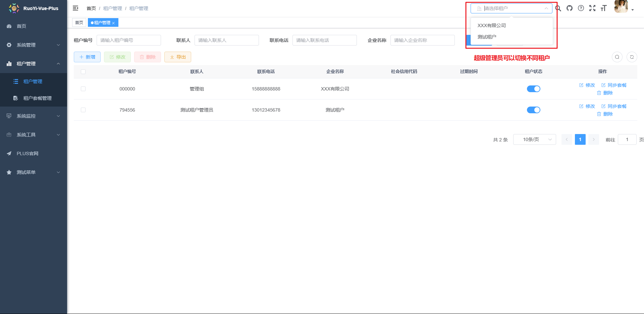The width and height of the screenshot is (644, 314).
Task: Collapse the sidebar with the hamburger icon
Action: (75, 8)
